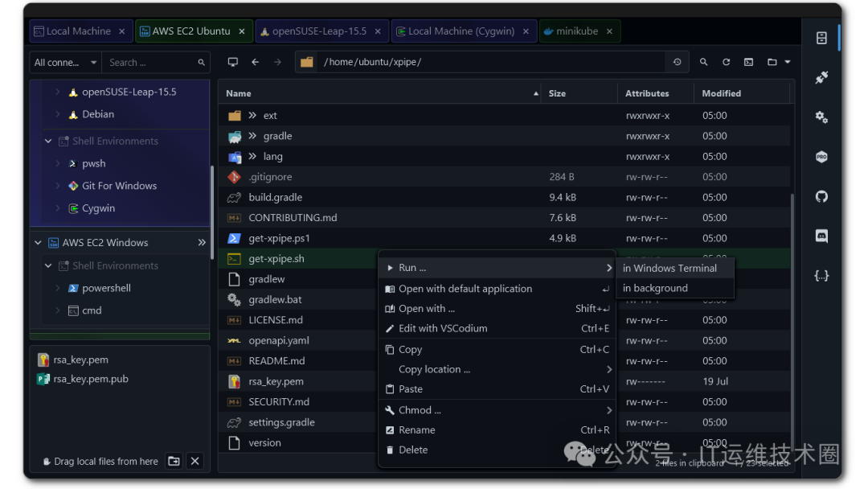Go forward with the right arrow
Image resolution: width=868 pixels, height=489 pixels.
click(x=277, y=62)
